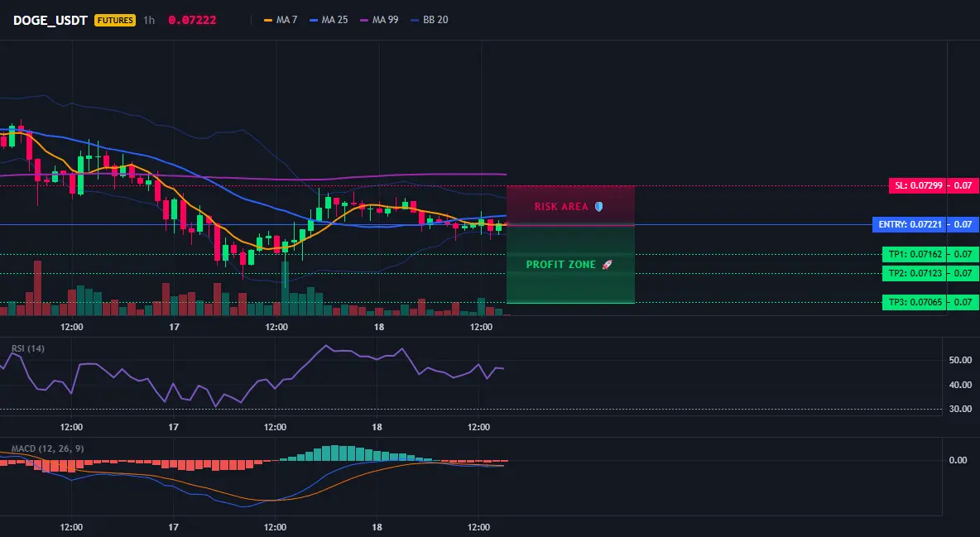Click the shield icon beside RISK AREA
980x537 pixels.
pyautogui.click(x=598, y=206)
